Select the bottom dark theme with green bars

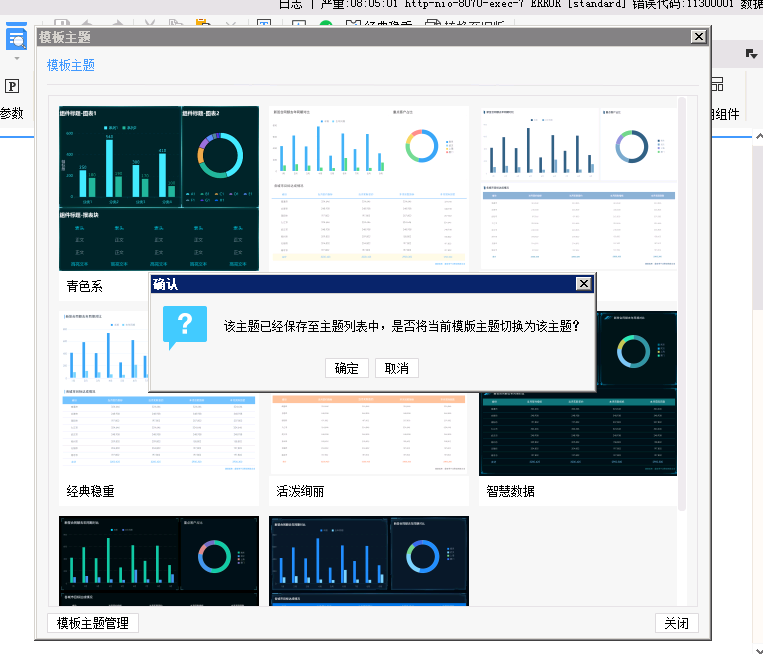tap(159, 561)
